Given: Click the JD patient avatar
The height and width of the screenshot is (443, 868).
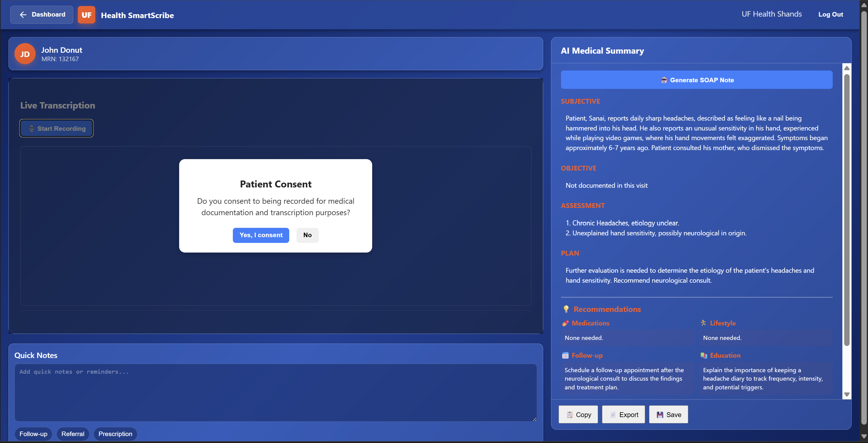Looking at the screenshot, I should click(x=25, y=54).
